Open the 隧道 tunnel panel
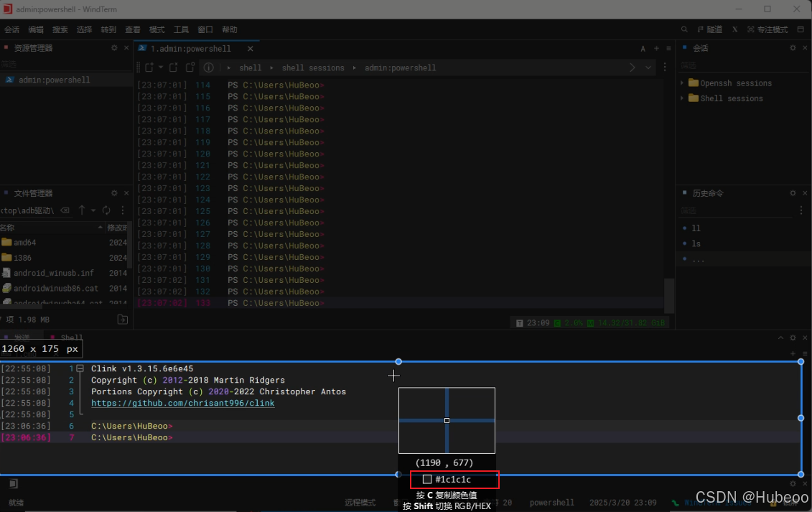 click(710, 29)
